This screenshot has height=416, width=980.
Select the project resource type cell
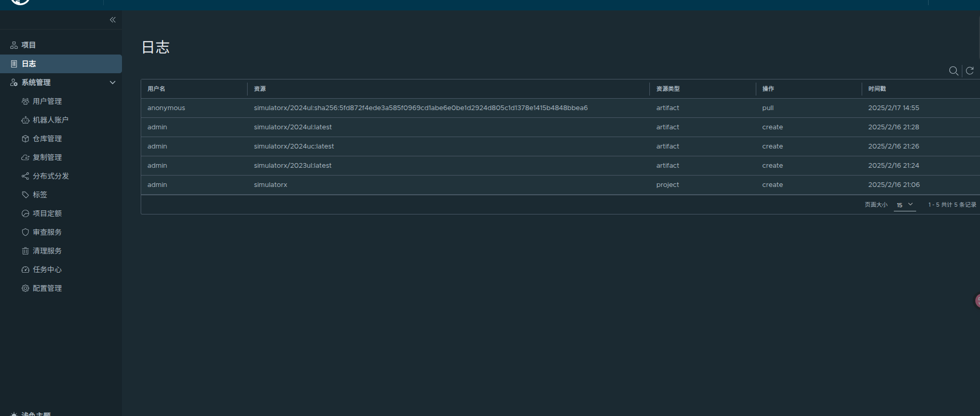click(x=668, y=185)
